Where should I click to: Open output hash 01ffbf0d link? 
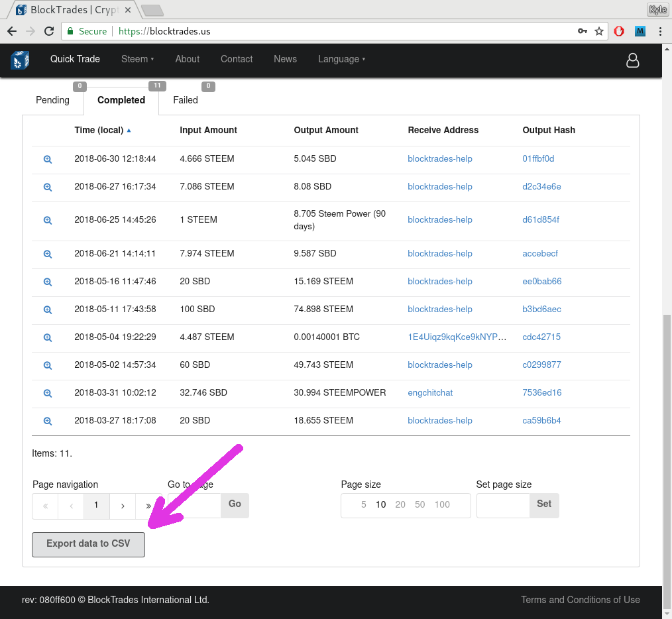tap(538, 159)
